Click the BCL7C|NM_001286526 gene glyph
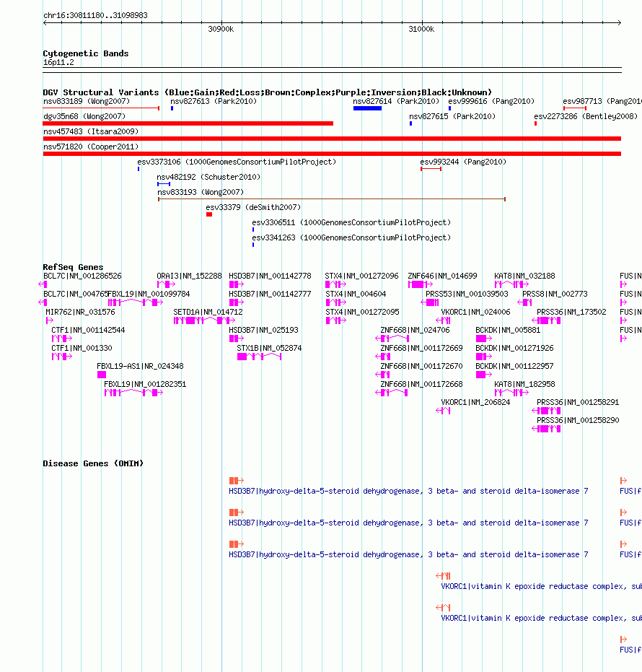Image resolution: width=642 pixels, height=672 pixels. (43, 284)
